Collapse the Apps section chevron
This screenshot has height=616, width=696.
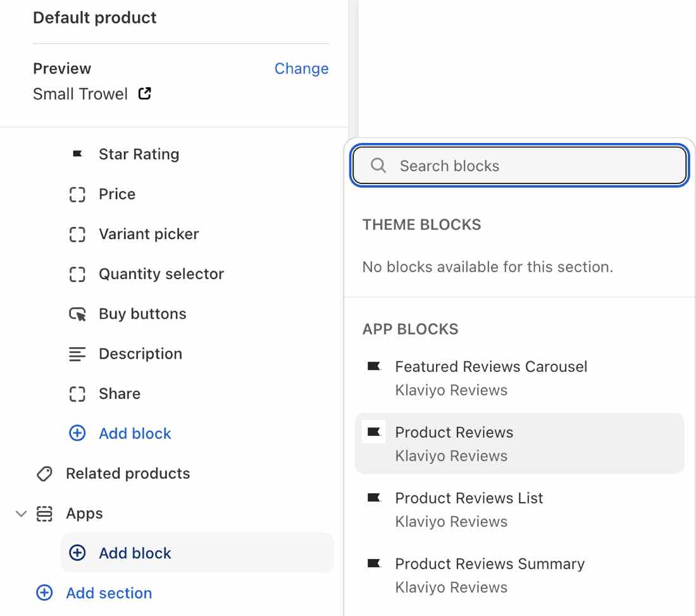(21, 514)
